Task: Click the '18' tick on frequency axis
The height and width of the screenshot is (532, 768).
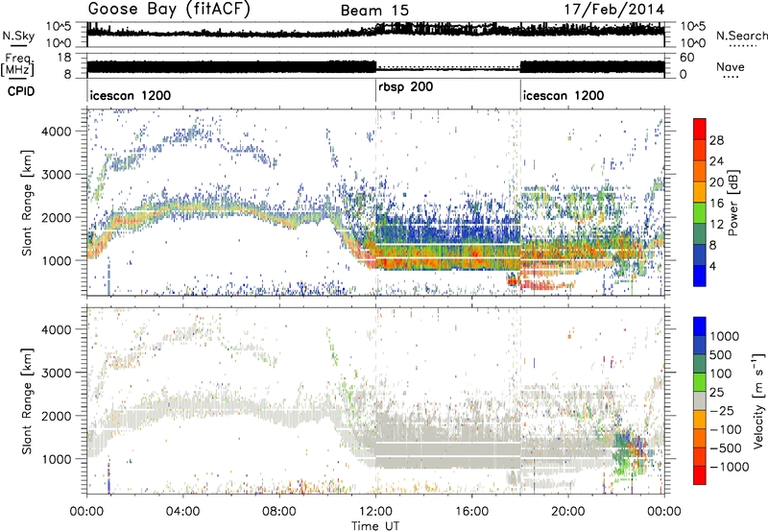Action: click(x=64, y=58)
